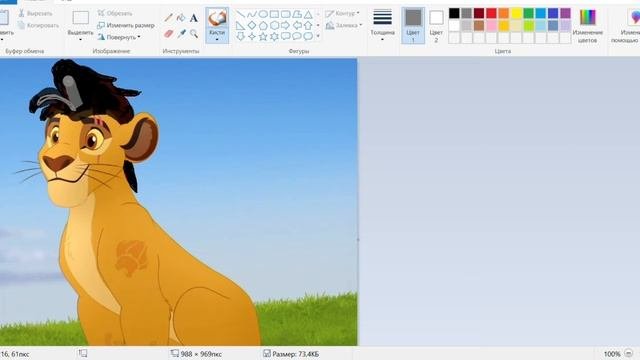Select the Magnifier tool
The height and width of the screenshot is (360, 640).
193,33
